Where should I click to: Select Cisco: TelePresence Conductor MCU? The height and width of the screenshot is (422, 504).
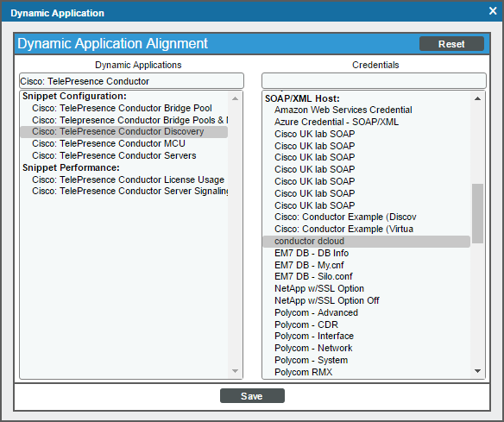[123, 143]
